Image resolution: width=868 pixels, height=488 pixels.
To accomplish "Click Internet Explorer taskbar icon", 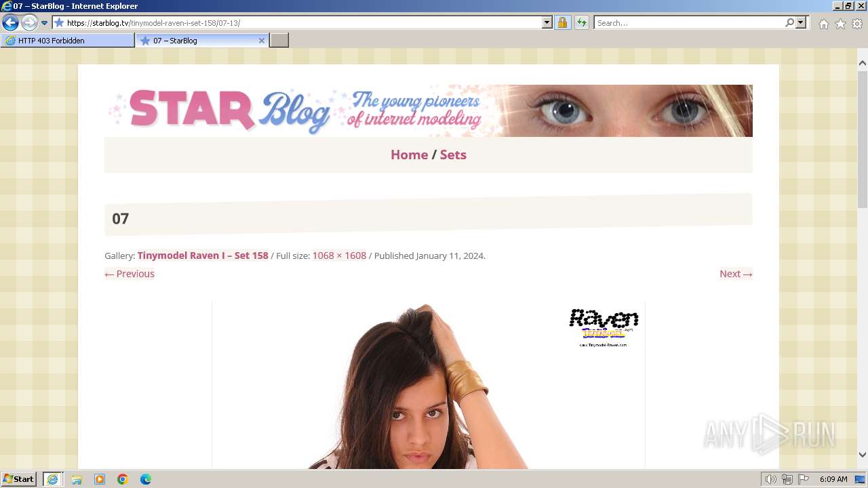I will pyautogui.click(x=52, y=479).
